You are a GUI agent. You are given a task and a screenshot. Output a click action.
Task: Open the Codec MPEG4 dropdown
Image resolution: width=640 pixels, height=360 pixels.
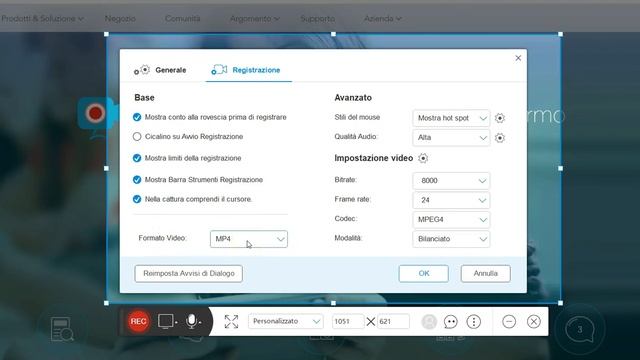pyautogui.click(x=451, y=220)
